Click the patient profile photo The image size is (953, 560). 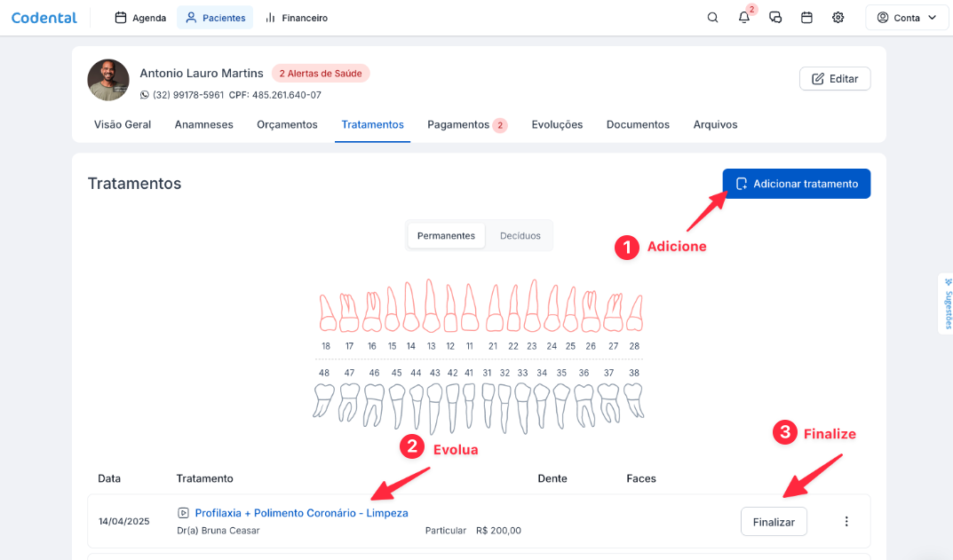[x=108, y=81]
